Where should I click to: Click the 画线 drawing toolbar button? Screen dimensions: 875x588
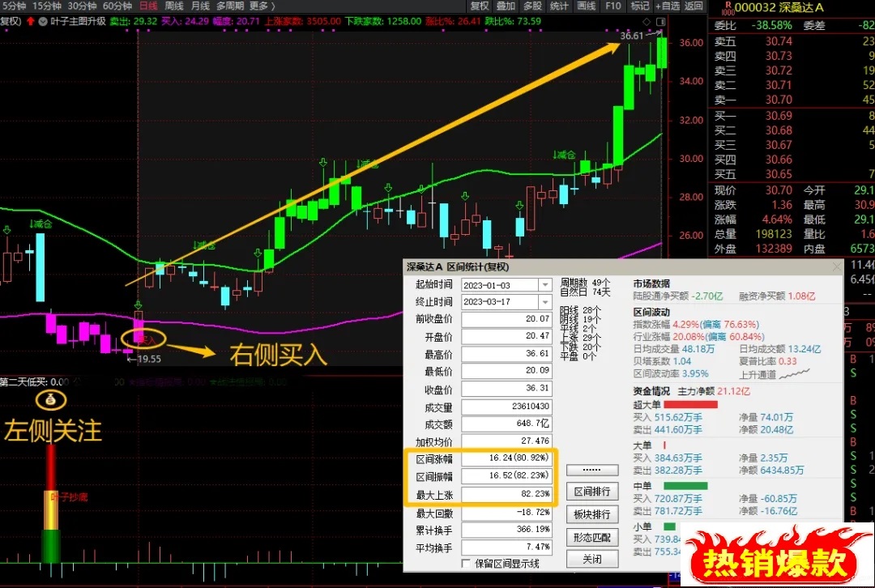[x=586, y=6]
